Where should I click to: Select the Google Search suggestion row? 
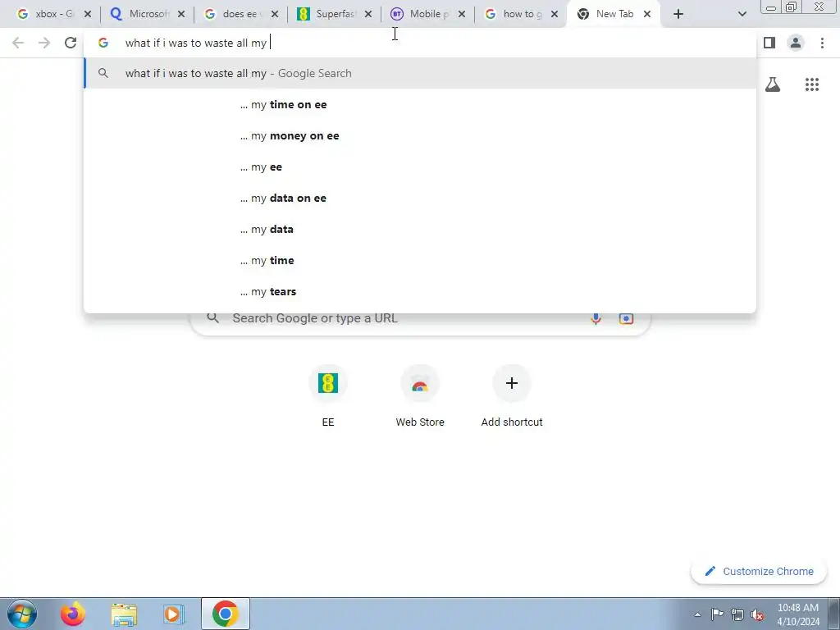pos(420,73)
